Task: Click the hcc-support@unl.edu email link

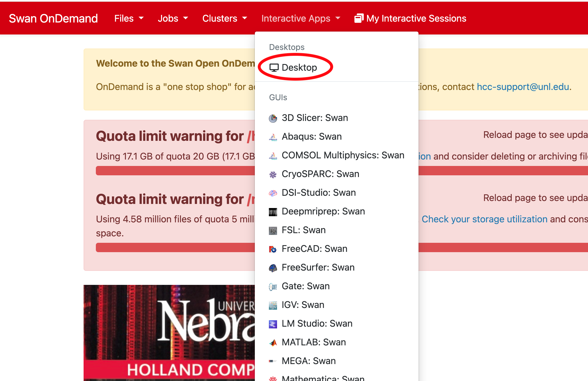Action: click(x=523, y=87)
